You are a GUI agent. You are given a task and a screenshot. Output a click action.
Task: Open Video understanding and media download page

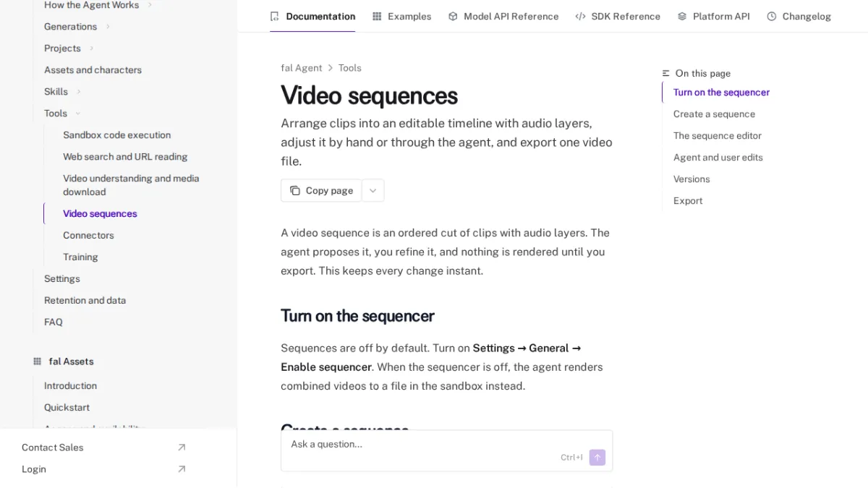pos(131,185)
